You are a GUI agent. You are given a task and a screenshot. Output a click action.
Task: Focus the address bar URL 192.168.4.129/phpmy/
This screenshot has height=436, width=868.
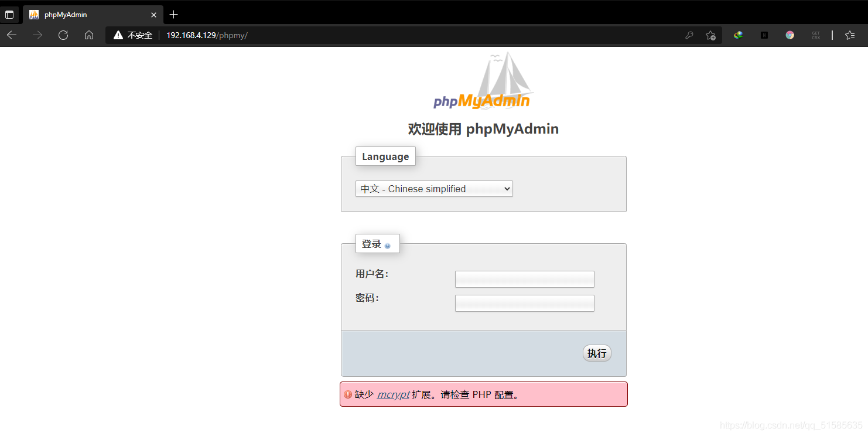(x=207, y=35)
